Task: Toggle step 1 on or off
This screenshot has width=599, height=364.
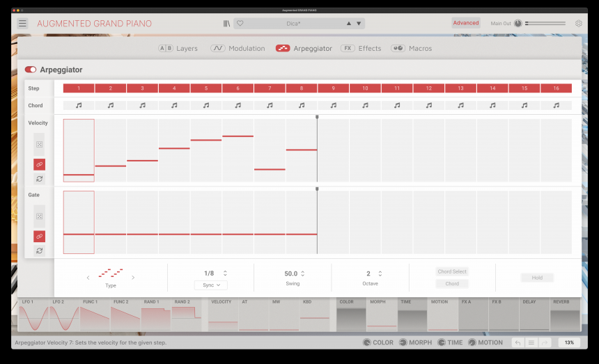Action: click(79, 88)
